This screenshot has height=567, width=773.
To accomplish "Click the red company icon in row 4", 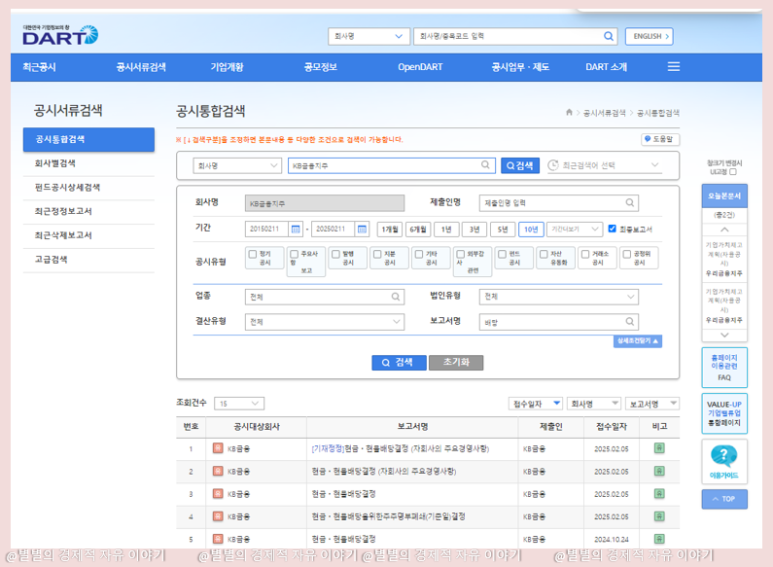I will pos(218,516).
